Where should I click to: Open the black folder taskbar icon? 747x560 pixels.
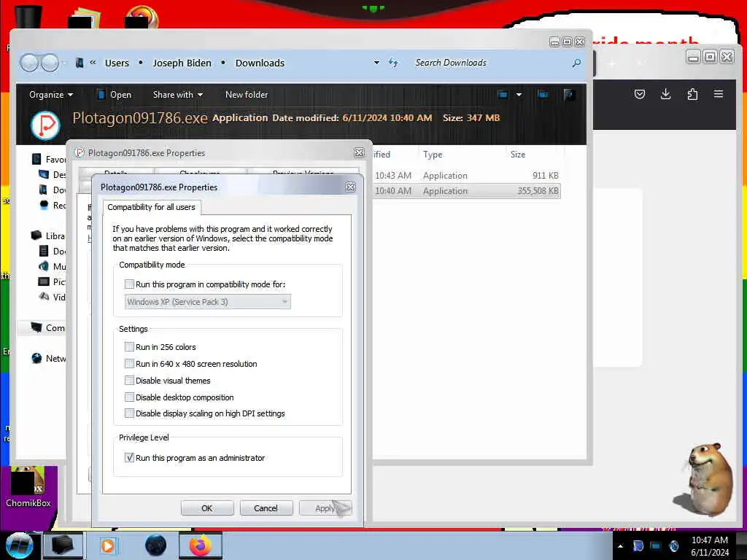click(63, 545)
